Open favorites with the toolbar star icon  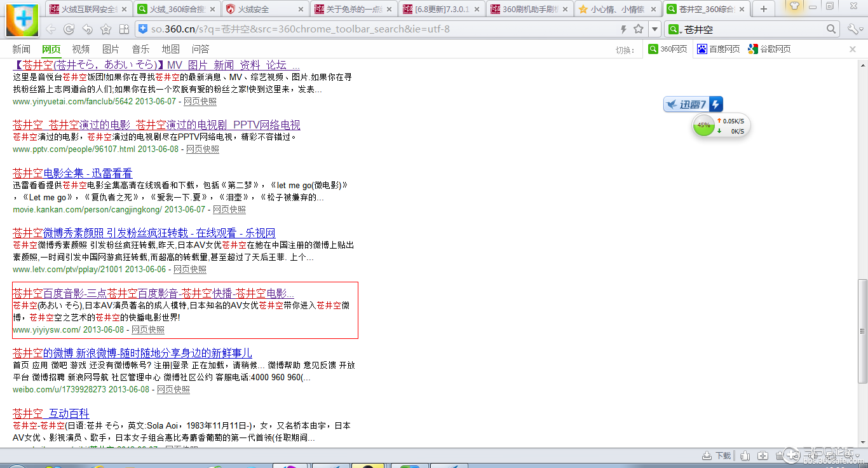tap(106, 29)
